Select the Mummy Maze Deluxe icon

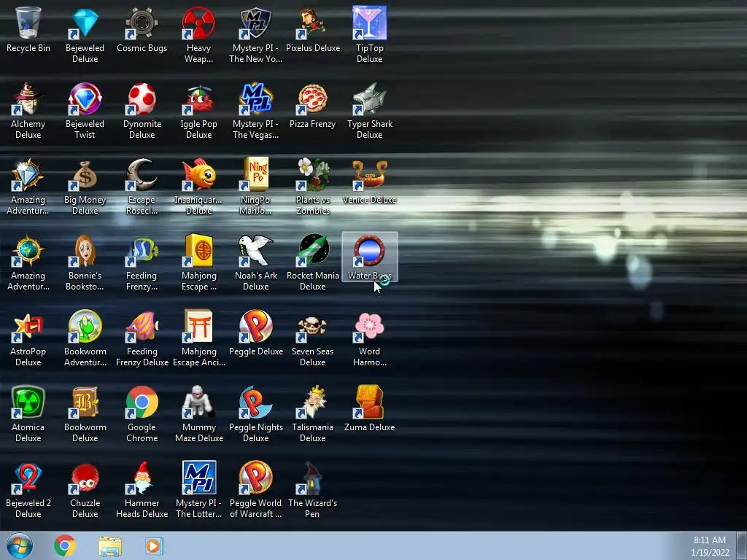tap(198, 402)
